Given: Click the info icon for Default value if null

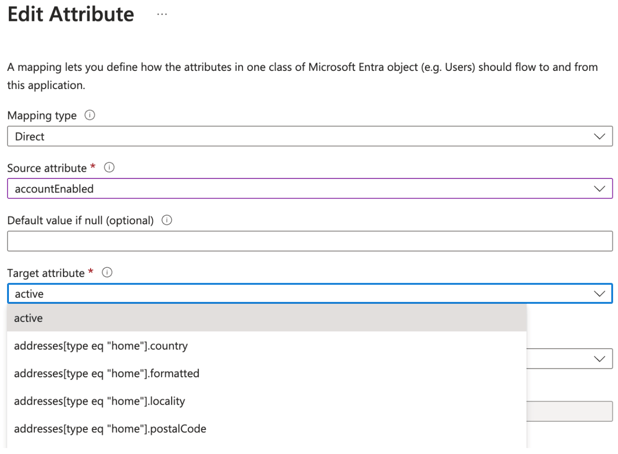Looking at the screenshot, I should coord(167,220).
